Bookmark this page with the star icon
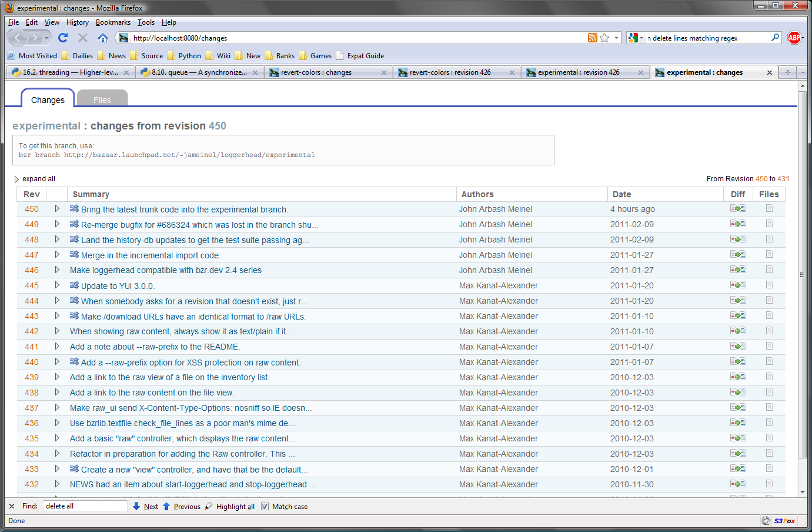The image size is (812, 532). click(604, 38)
